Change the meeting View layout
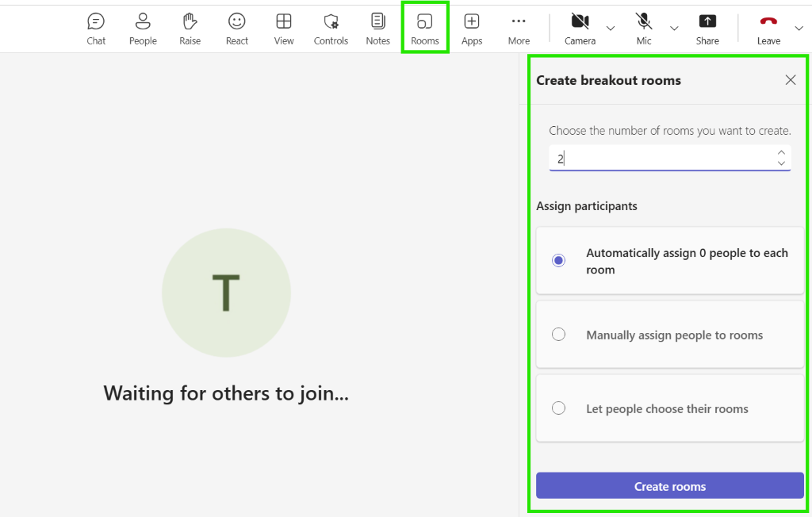 click(284, 29)
